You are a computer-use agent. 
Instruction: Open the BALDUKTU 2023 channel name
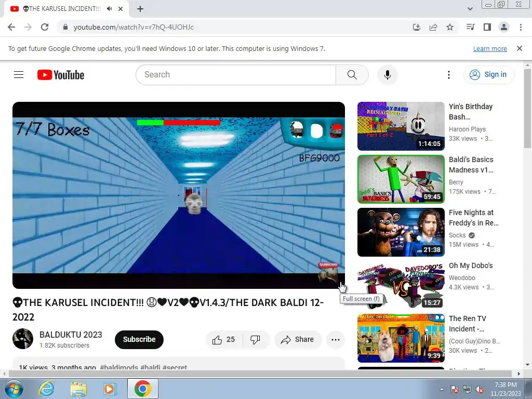tap(71, 335)
